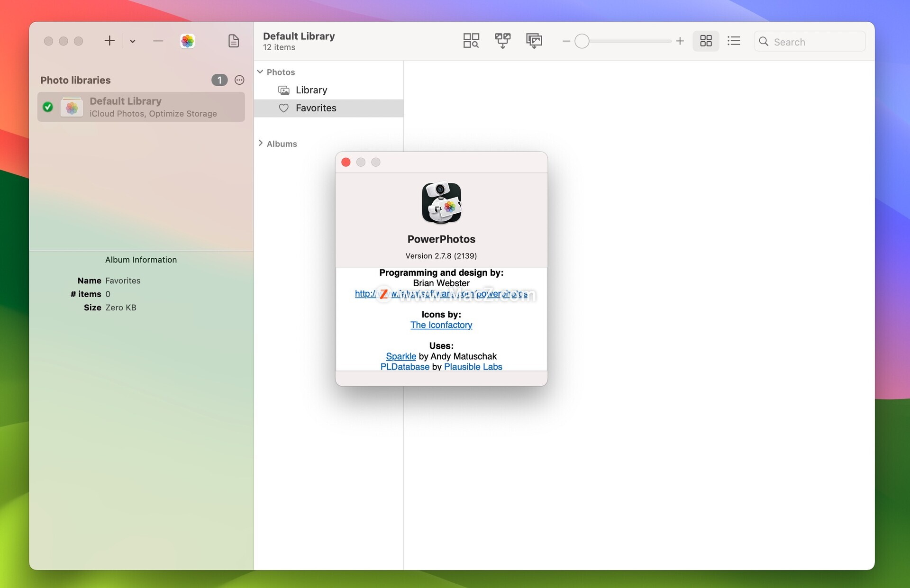Click the Default Library photos thumbnail icon
910x588 pixels.
pos(72,107)
